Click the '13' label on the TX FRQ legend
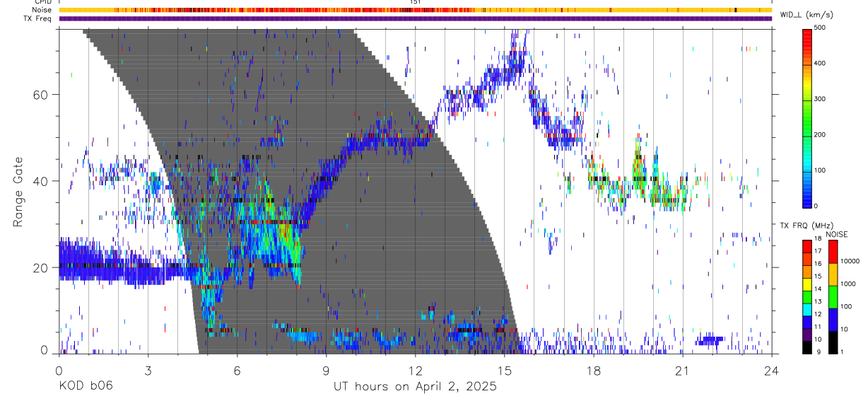 [819, 301]
